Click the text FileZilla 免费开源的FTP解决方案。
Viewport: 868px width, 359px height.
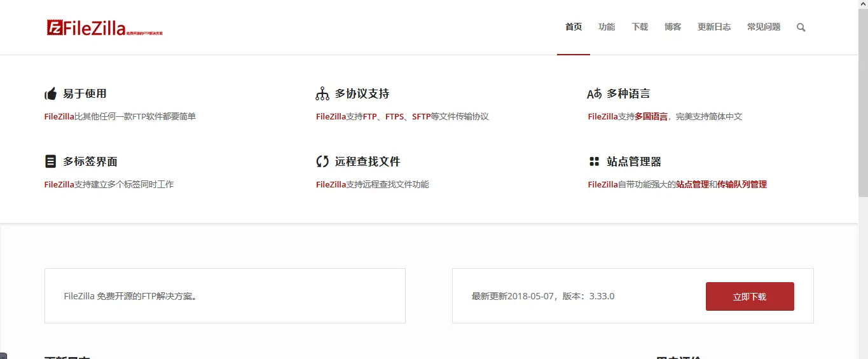click(x=130, y=296)
